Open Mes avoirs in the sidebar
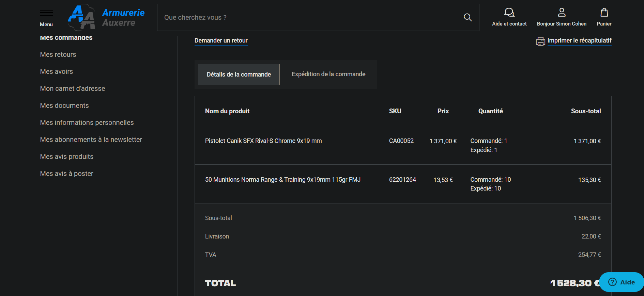Image resolution: width=644 pixels, height=296 pixels. [57, 71]
